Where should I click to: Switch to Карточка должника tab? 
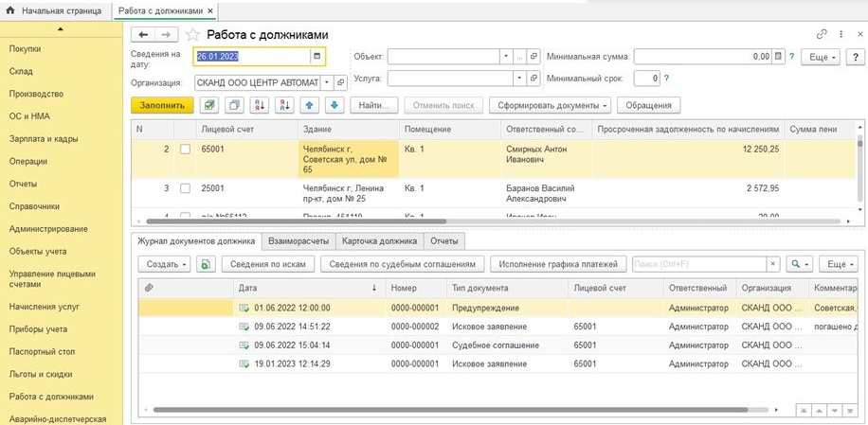380,241
